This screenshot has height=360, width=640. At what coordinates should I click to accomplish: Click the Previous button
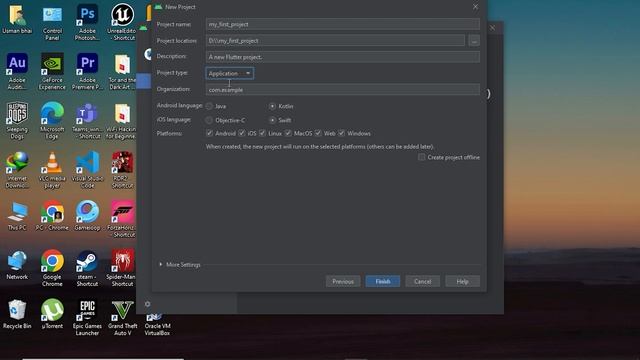[x=343, y=281]
